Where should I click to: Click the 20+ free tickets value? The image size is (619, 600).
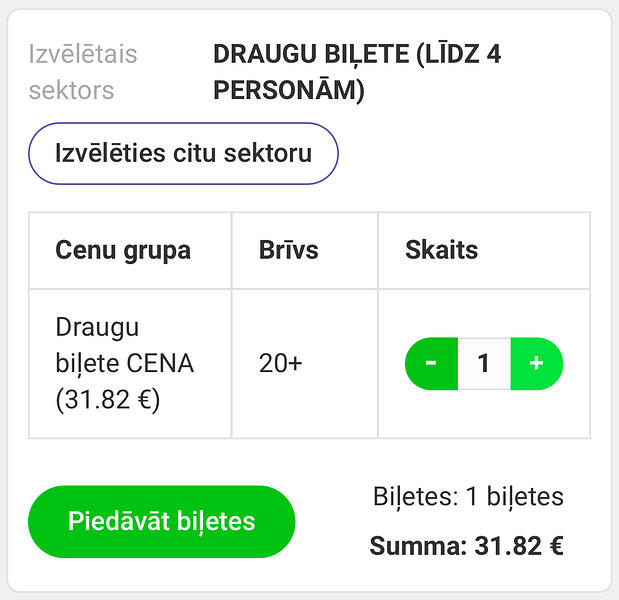point(281,363)
